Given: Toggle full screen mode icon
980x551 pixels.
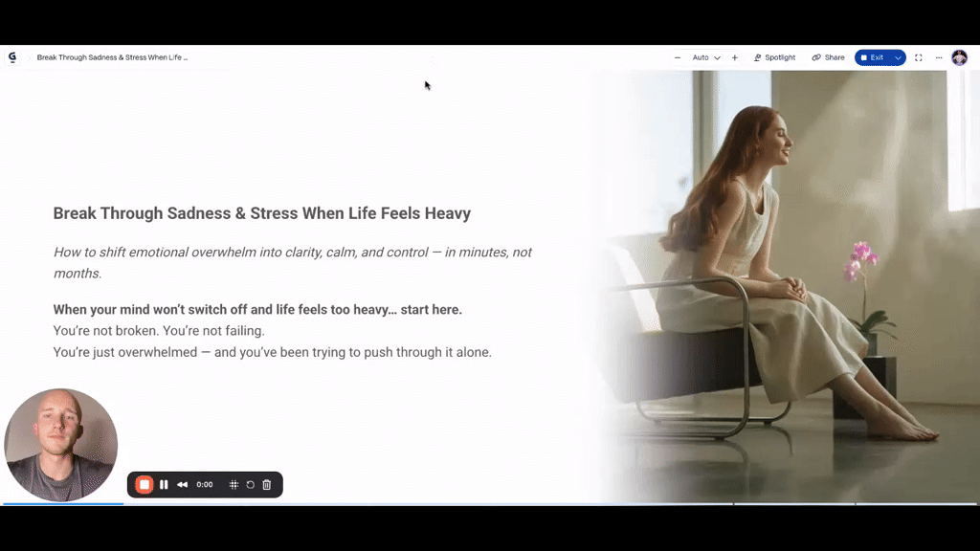Looking at the screenshot, I should pos(919,57).
